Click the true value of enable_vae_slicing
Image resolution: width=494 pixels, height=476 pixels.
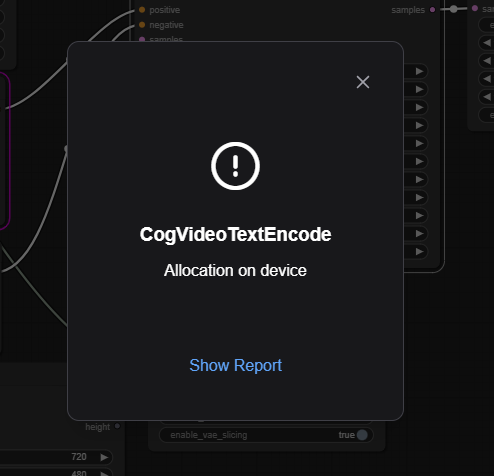pos(346,435)
